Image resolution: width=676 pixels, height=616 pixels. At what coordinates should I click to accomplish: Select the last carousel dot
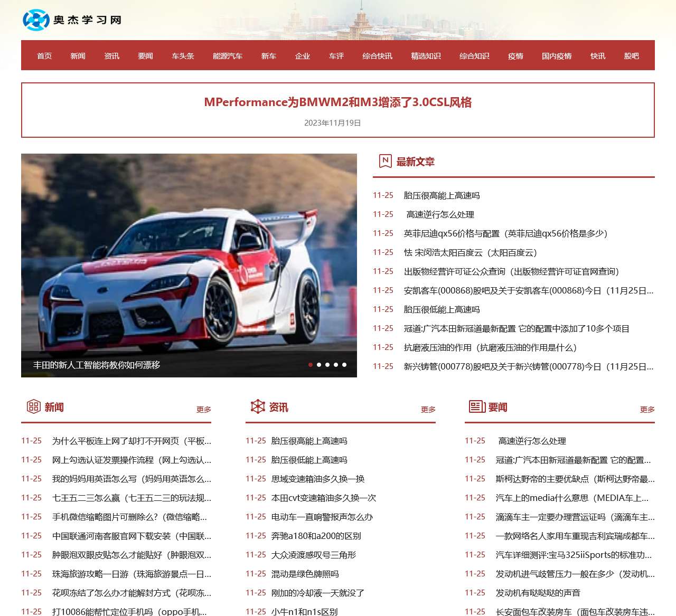coord(344,365)
